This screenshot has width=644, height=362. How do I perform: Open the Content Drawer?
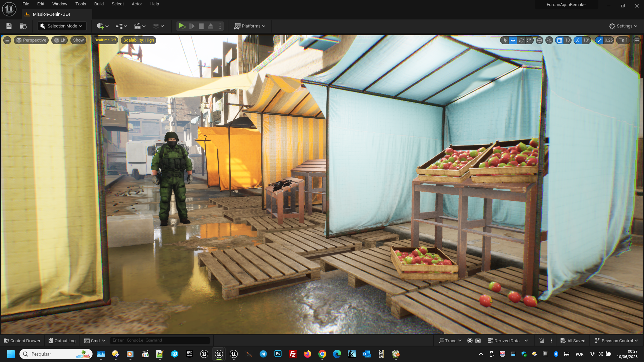pos(22,341)
